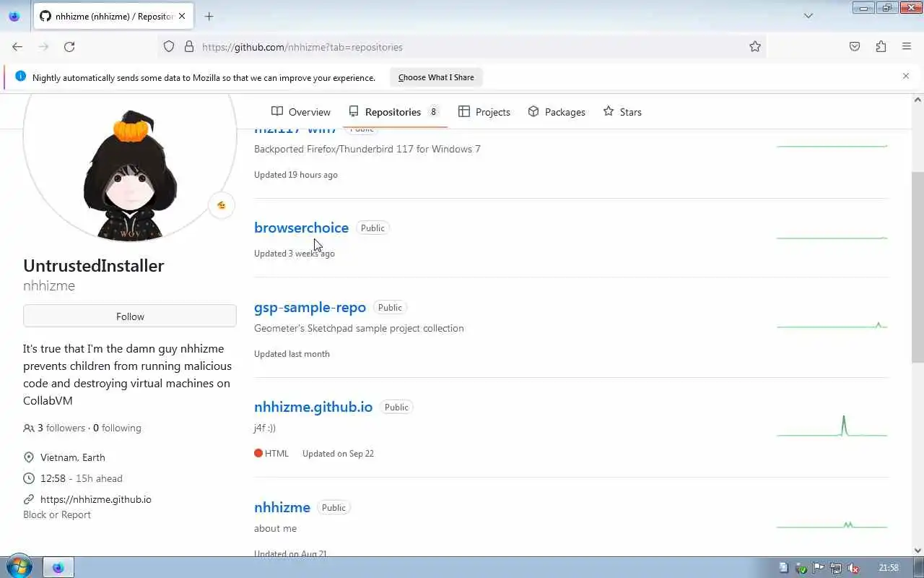Click the Firefox Nightly taskbar icon
Screen dimensions: 924x578
click(58, 567)
